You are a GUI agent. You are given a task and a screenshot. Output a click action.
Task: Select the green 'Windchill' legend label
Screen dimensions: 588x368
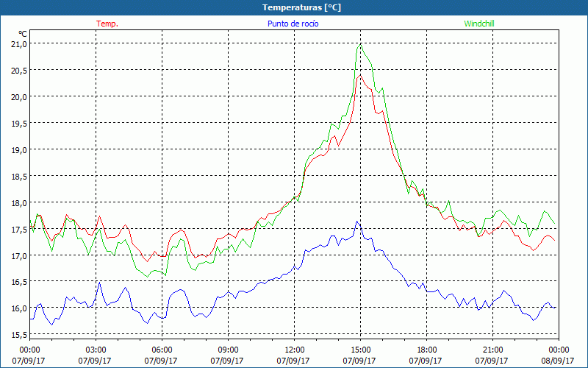point(479,24)
